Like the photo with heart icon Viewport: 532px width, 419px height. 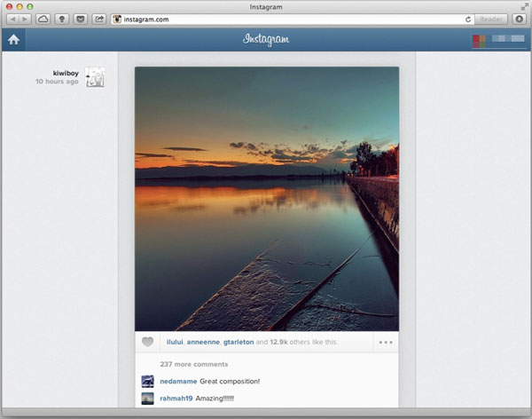[148, 342]
